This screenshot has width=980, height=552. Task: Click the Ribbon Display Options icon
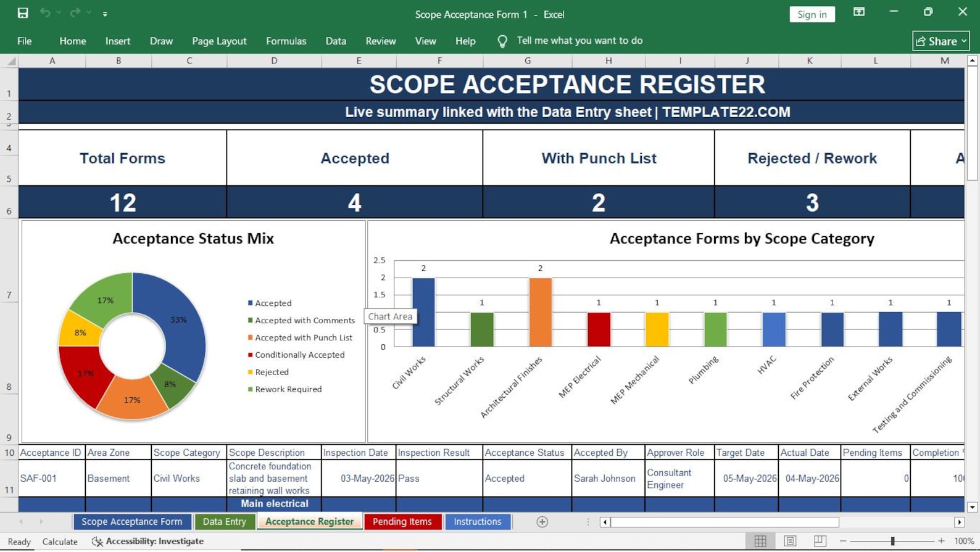pyautogui.click(x=858, y=12)
